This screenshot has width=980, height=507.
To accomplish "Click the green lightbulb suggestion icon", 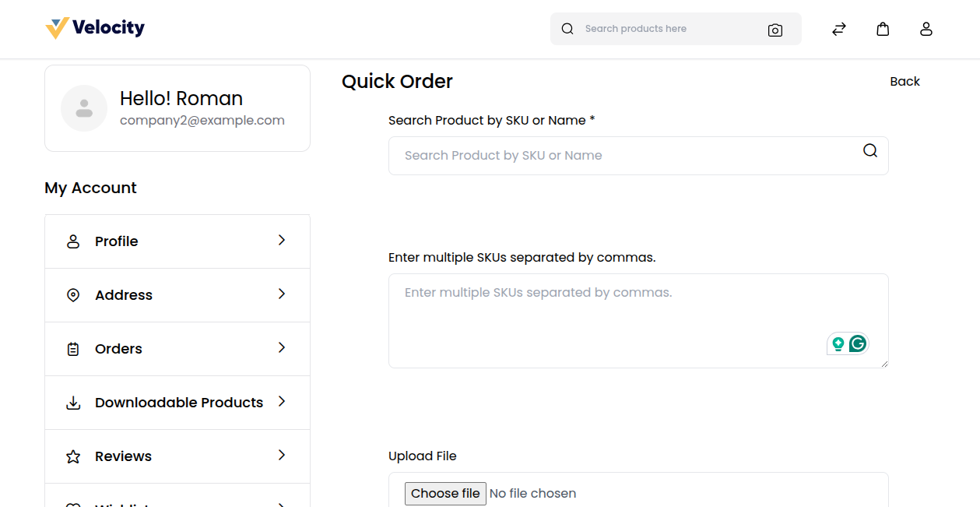I will point(838,343).
